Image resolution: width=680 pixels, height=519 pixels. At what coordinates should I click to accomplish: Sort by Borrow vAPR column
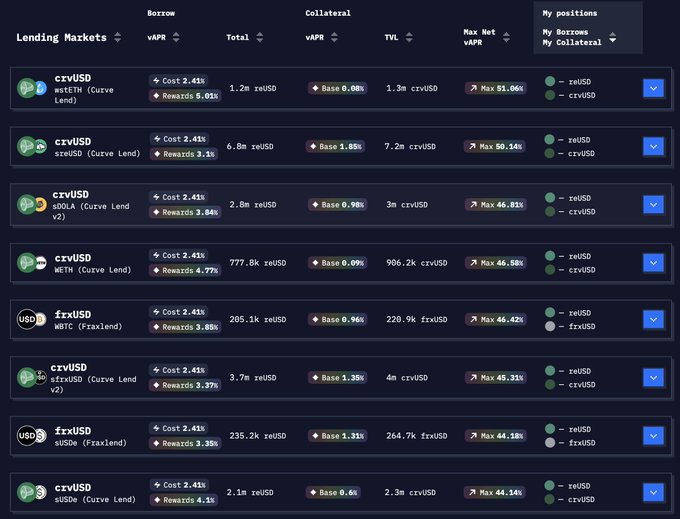tap(176, 37)
